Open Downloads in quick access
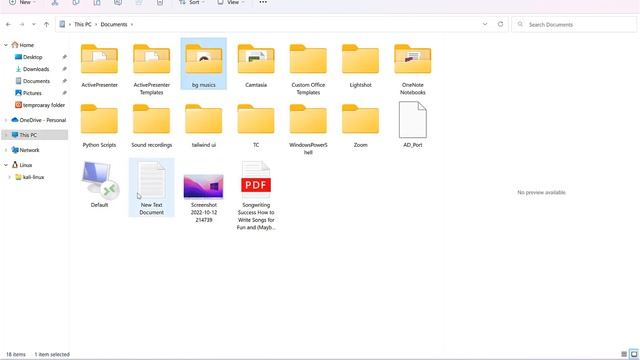This screenshot has width=640, height=360. click(x=36, y=69)
